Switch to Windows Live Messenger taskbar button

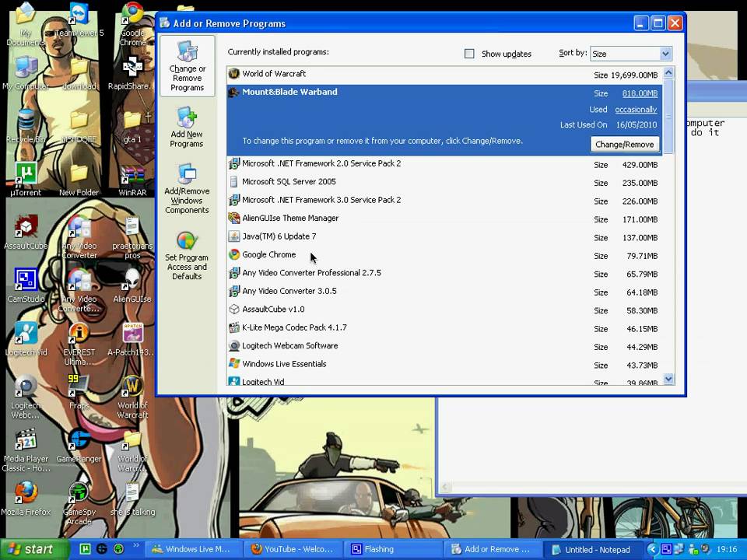[195, 549]
